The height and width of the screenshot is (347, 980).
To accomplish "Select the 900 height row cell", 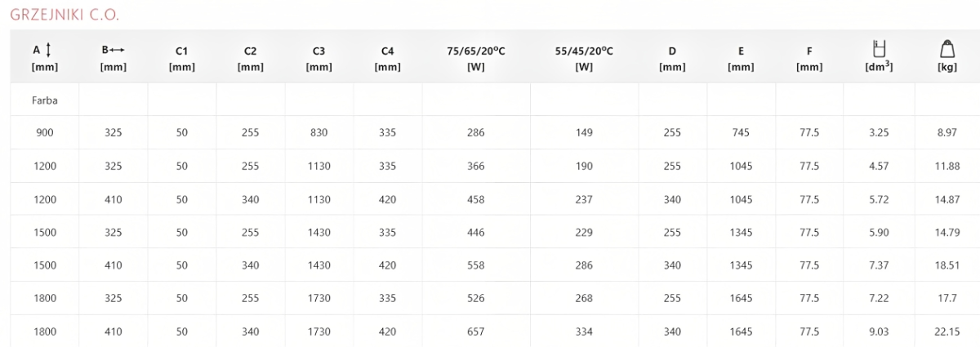I will coord(44,132).
